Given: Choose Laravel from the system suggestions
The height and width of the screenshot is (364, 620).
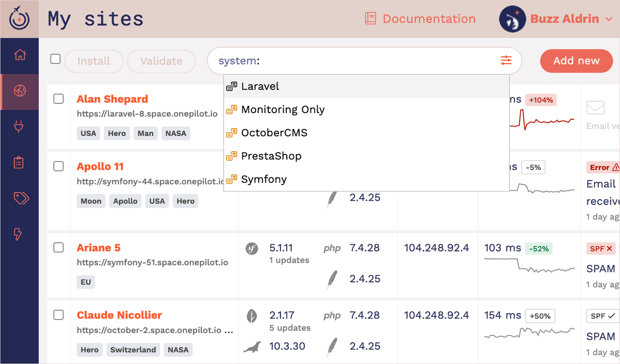Looking at the screenshot, I should (x=366, y=86).
